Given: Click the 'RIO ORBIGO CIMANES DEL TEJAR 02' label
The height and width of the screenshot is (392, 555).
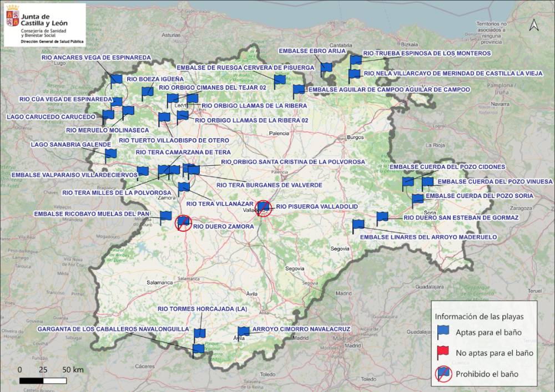Looking at the screenshot, I should (x=213, y=88).
